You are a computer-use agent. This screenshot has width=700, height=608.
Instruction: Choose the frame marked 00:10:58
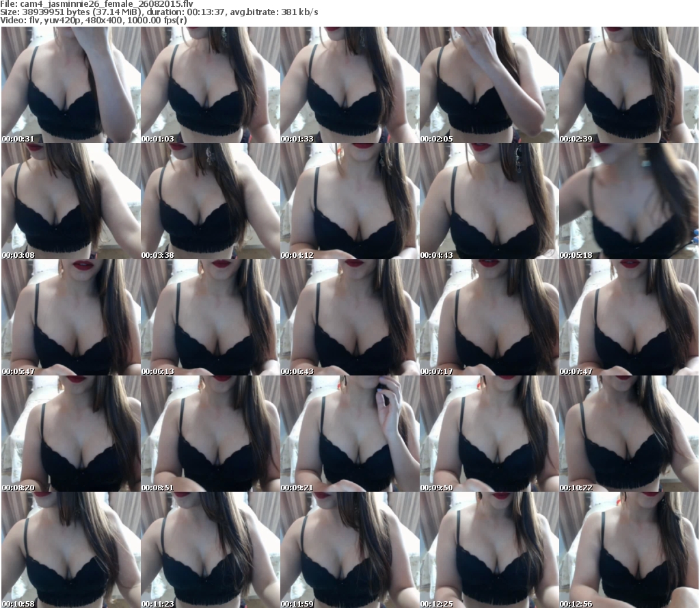(x=71, y=550)
